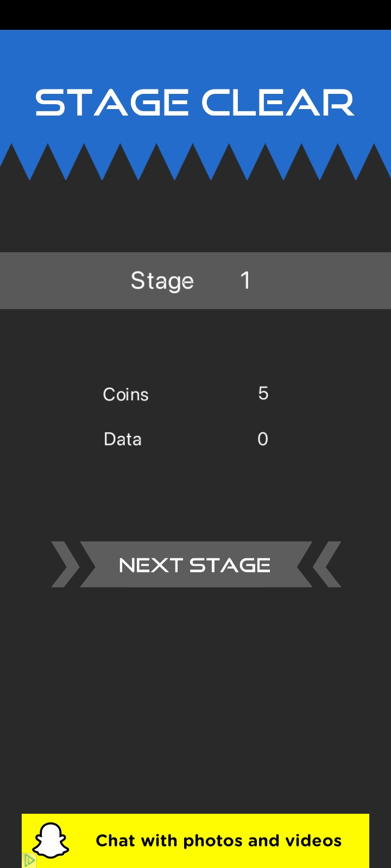Click the zigzag spike edge under the blue header

tap(195, 162)
